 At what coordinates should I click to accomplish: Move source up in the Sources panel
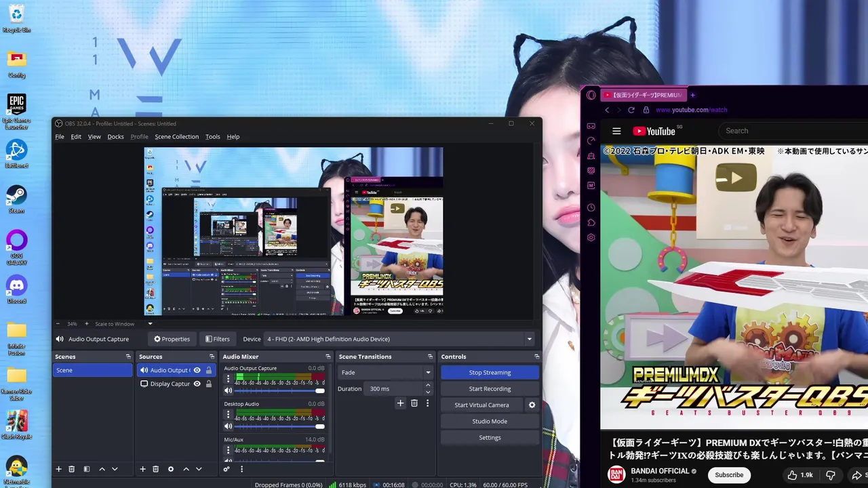186,469
